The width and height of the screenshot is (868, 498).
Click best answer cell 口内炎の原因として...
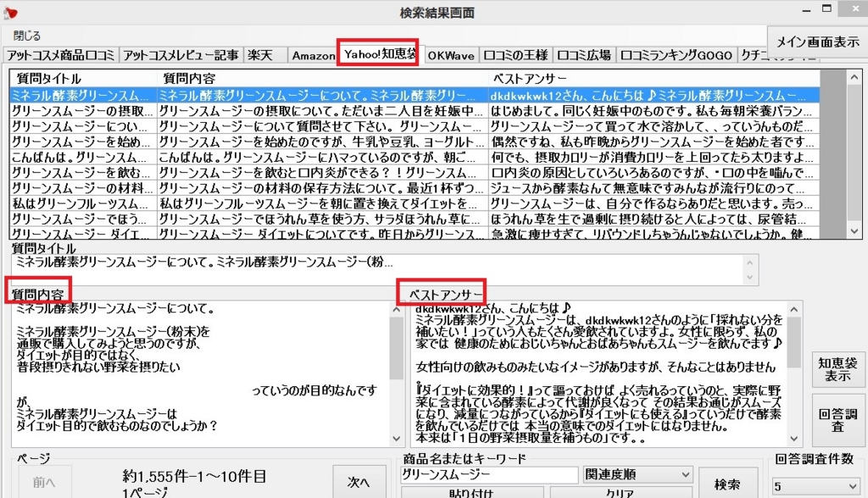pos(654,173)
